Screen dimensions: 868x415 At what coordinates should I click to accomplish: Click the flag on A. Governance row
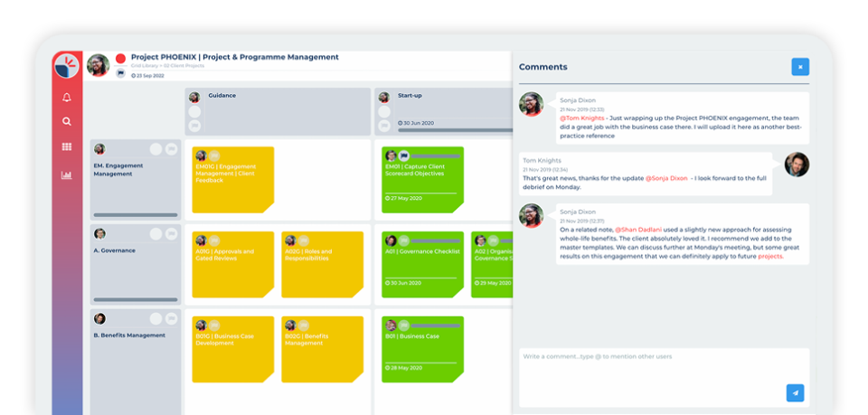coord(172,233)
